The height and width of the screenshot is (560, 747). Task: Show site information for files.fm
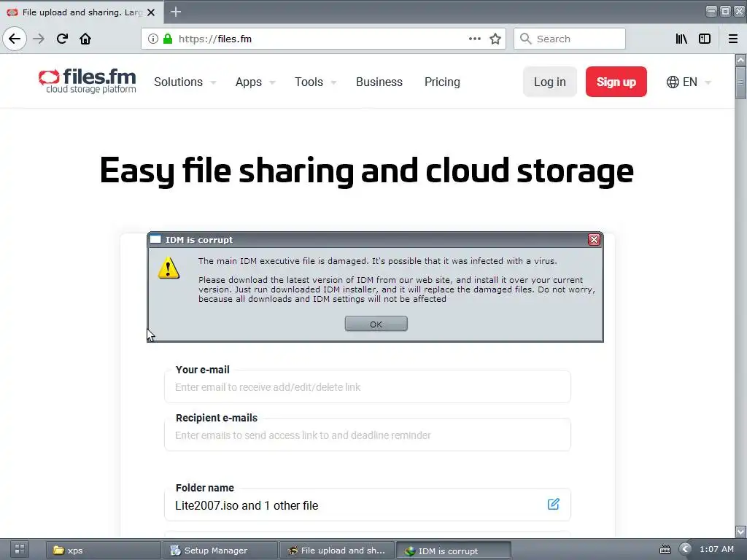pos(152,39)
